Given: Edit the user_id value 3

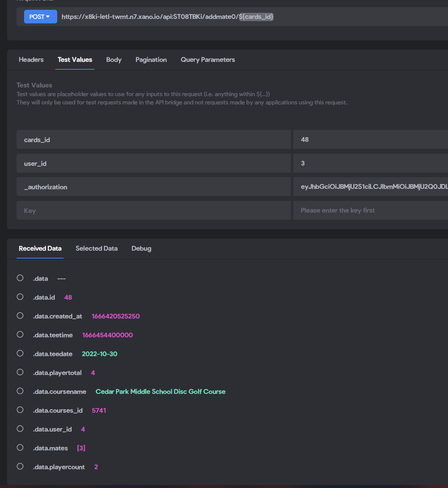Looking at the screenshot, I should 370,163.
